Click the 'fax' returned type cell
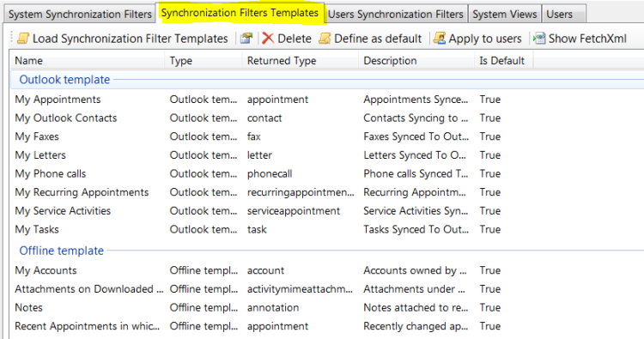644x339 pixels. click(x=254, y=136)
